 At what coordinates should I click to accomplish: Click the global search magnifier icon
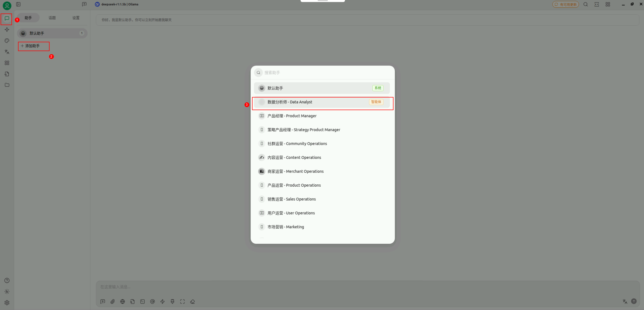click(586, 4)
